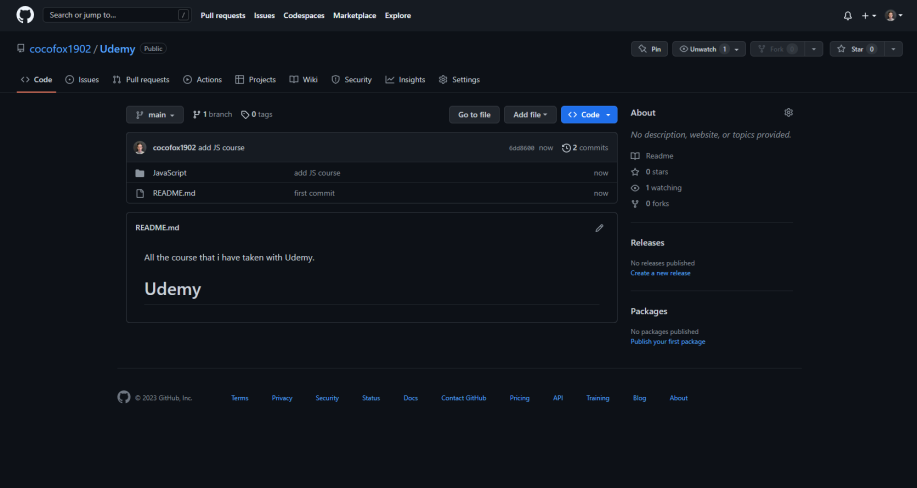This screenshot has width=917, height=488.
Task: Open Pull requests in top navigation
Action: (x=223, y=16)
